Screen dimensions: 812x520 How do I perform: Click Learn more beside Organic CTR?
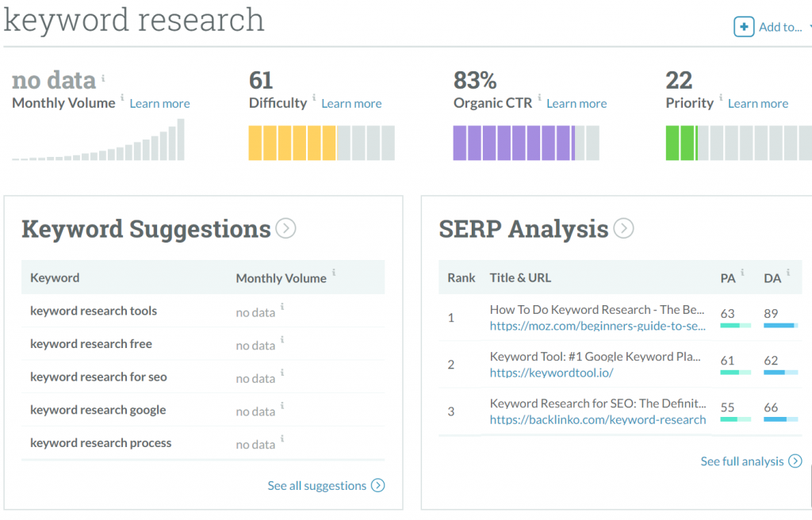click(x=576, y=104)
